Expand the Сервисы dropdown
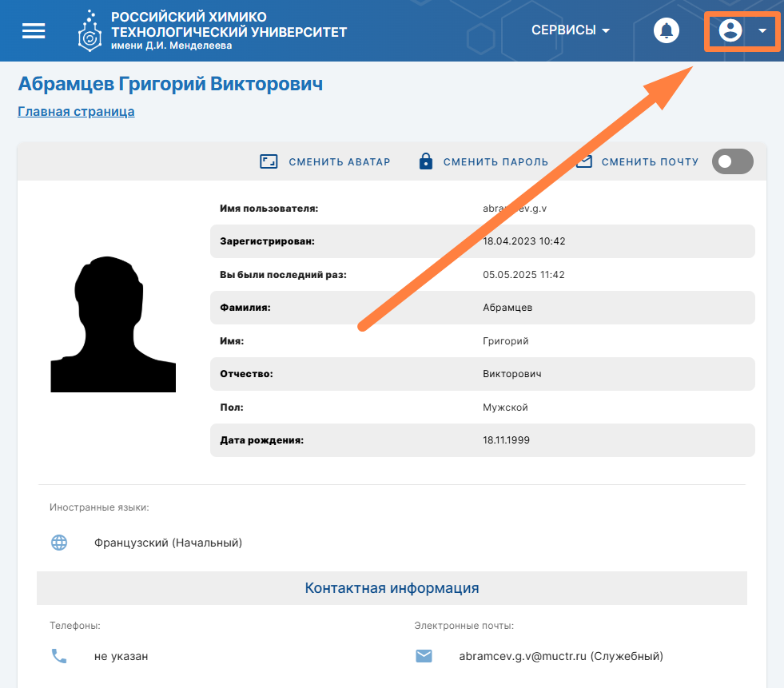Image resolution: width=784 pixels, height=688 pixels. click(x=571, y=30)
